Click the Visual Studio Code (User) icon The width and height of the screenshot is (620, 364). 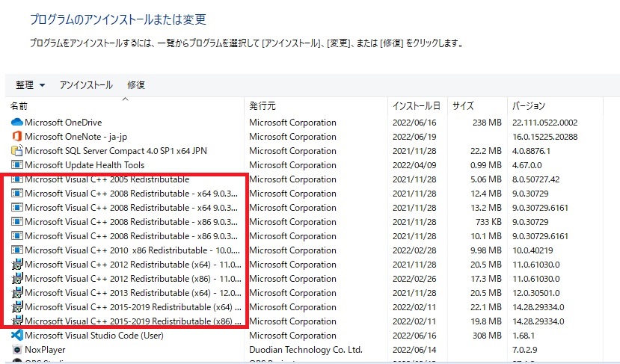(x=17, y=335)
